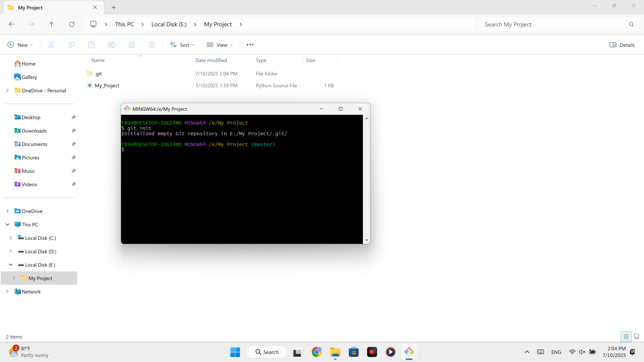Click the Rename toolbar icon
644x362 pixels.
pos(112,45)
